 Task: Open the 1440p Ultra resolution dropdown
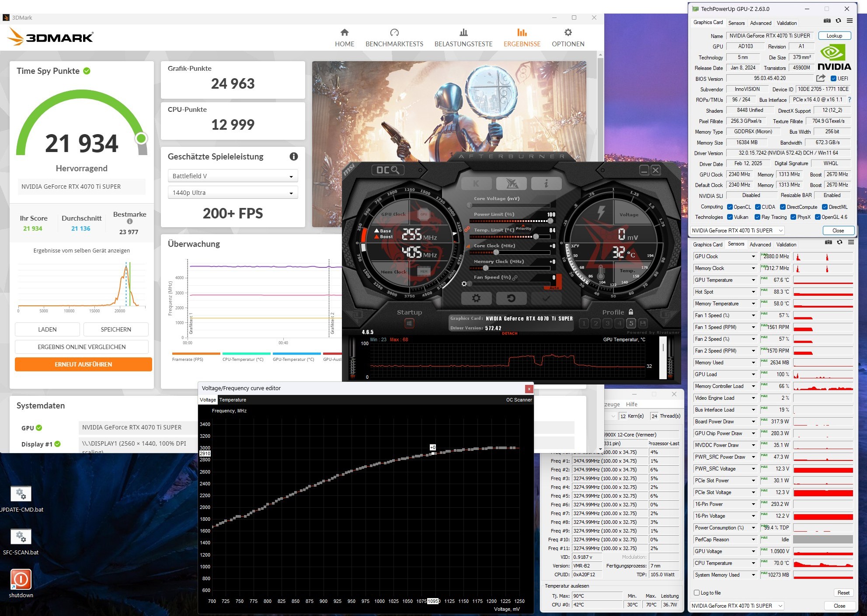[x=233, y=193]
